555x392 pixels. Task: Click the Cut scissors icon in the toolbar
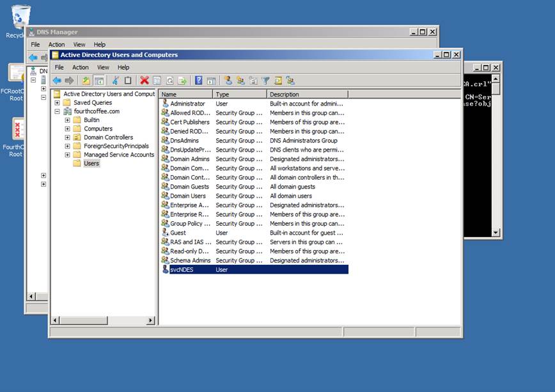116,81
